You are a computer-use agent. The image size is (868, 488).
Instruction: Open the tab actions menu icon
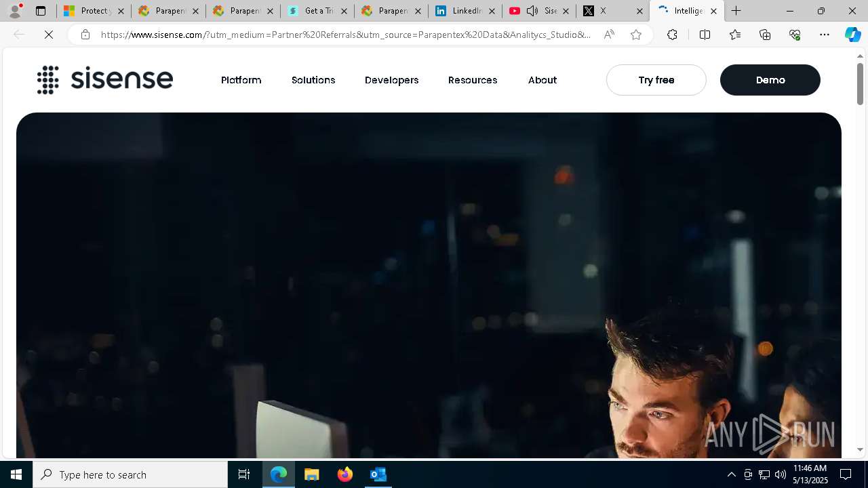[41, 11]
